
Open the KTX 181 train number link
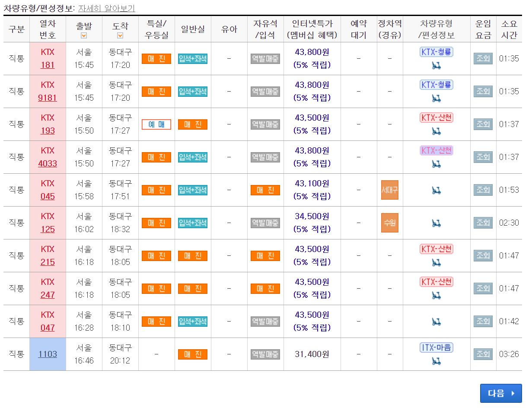tap(48, 58)
